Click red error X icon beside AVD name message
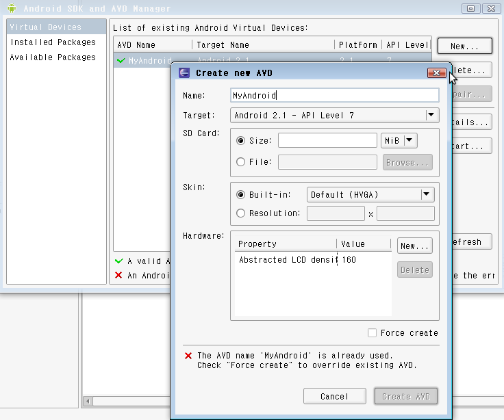The height and width of the screenshot is (420, 504). pos(188,356)
